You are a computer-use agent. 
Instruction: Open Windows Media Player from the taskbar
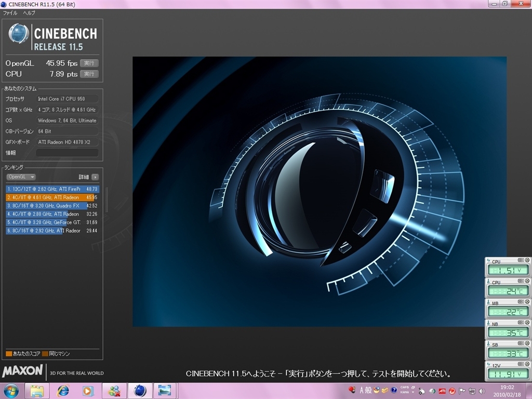[88, 391]
